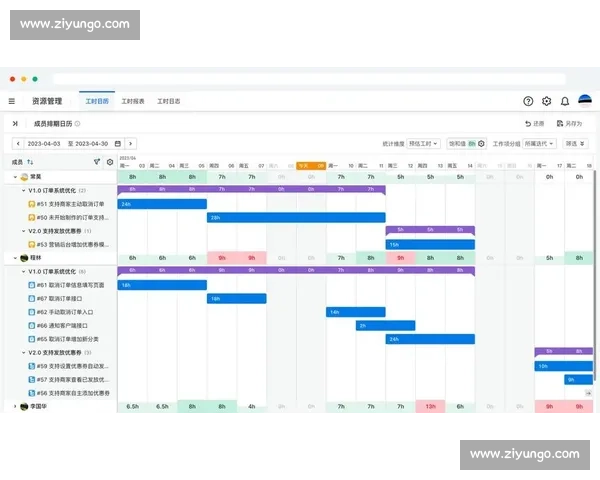600x480 pixels.
Task: Select the 24h bar for task #65
Action: click(x=430, y=339)
